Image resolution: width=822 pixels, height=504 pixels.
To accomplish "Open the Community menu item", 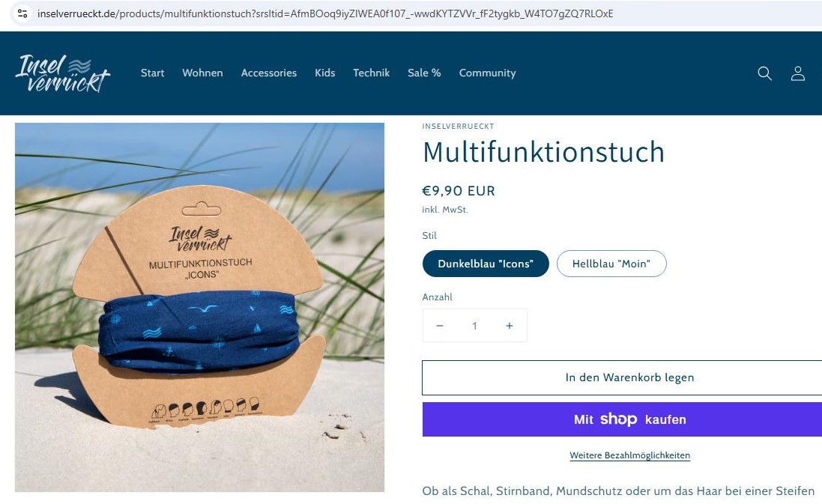I will [x=488, y=73].
